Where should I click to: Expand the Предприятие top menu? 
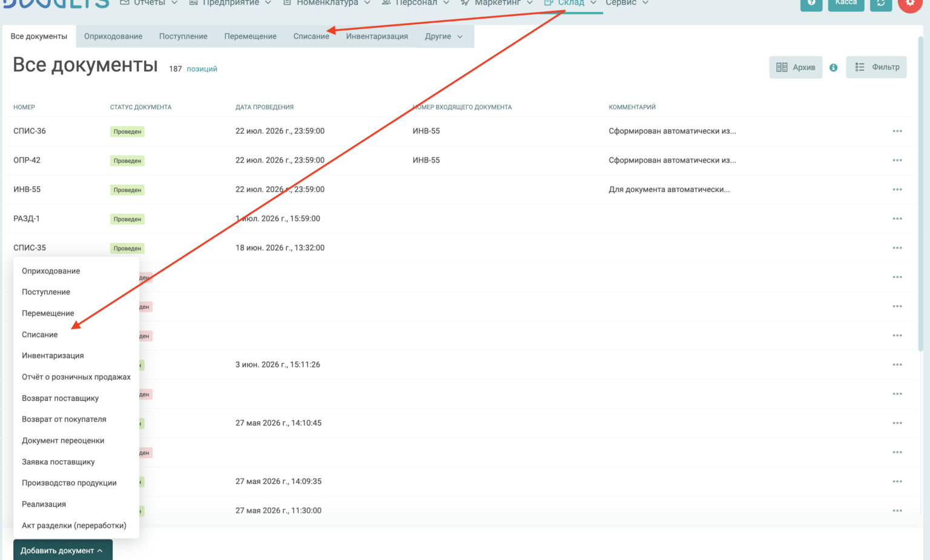[x=230, y=3]
